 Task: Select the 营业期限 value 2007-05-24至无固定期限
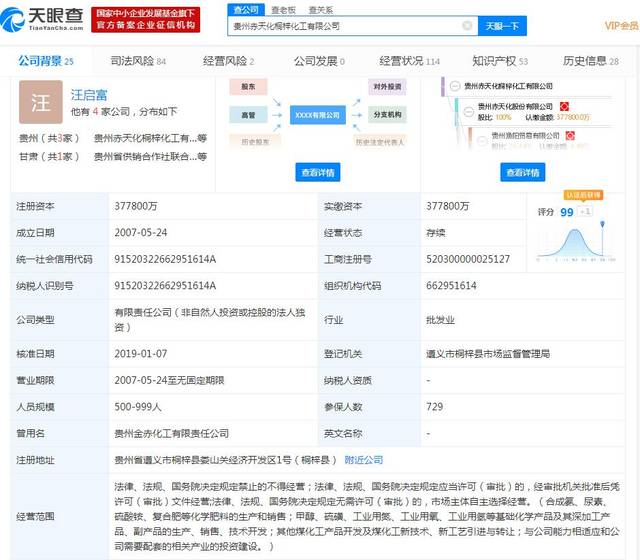coord(169,380)
